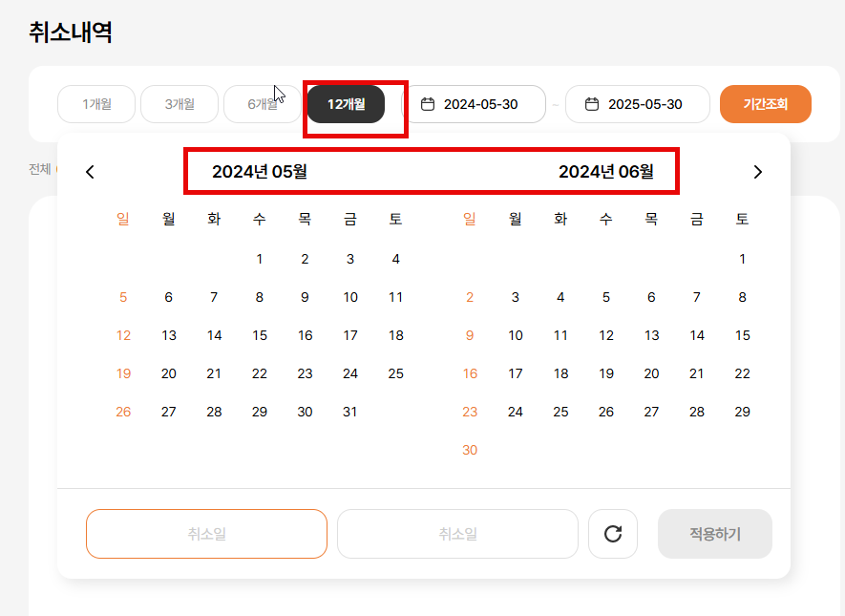Select the 3개월 period filter
Screen dimensions: 845x616
tap(180, 104)
